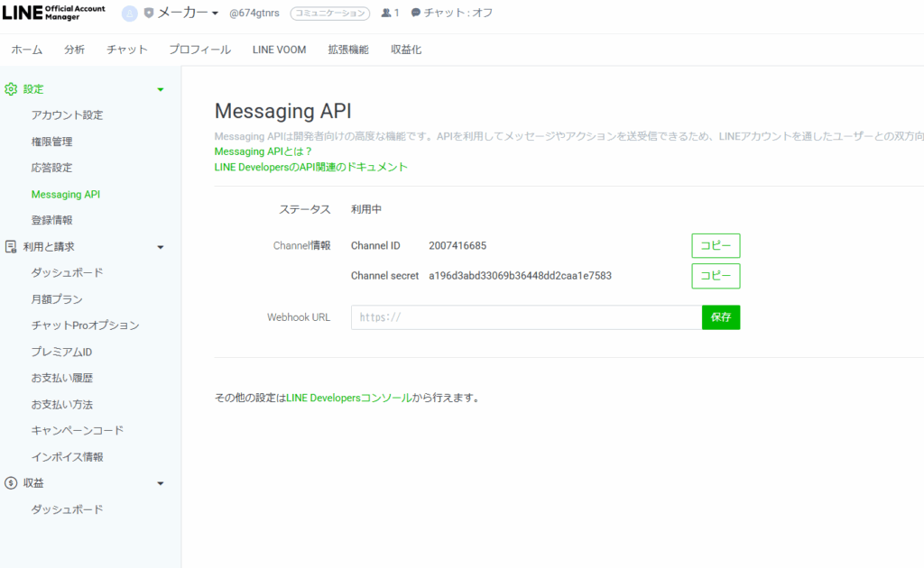The width and height of the screenshot is (924, 568).
Task: Click the friends count person icon
Action: pos(386,13)
